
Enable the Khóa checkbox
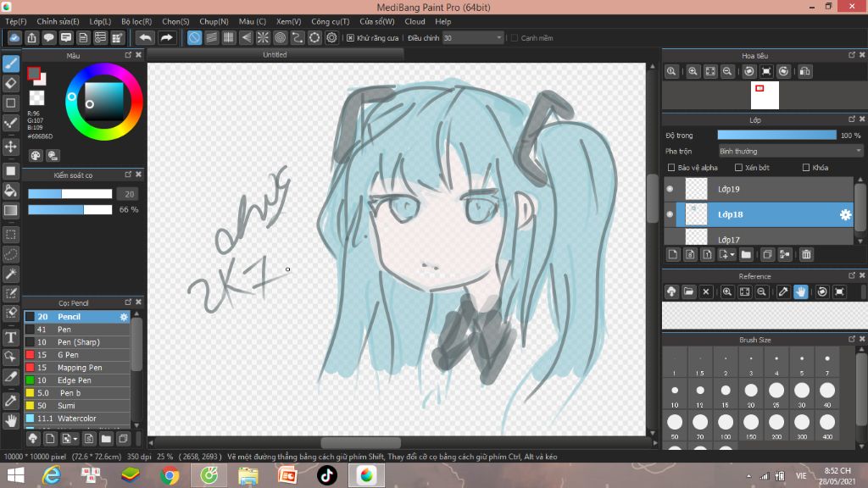(x=806, y=168)
